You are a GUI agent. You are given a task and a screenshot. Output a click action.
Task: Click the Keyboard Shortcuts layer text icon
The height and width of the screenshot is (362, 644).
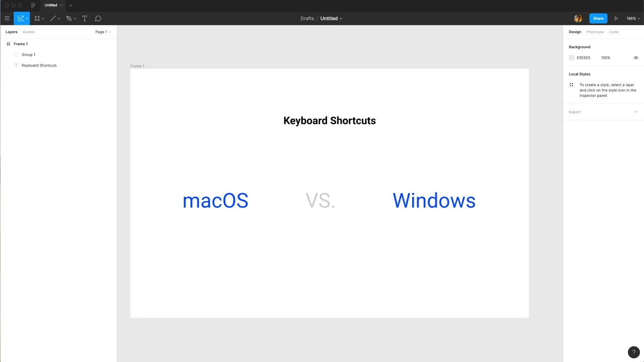tap(16, 65)
